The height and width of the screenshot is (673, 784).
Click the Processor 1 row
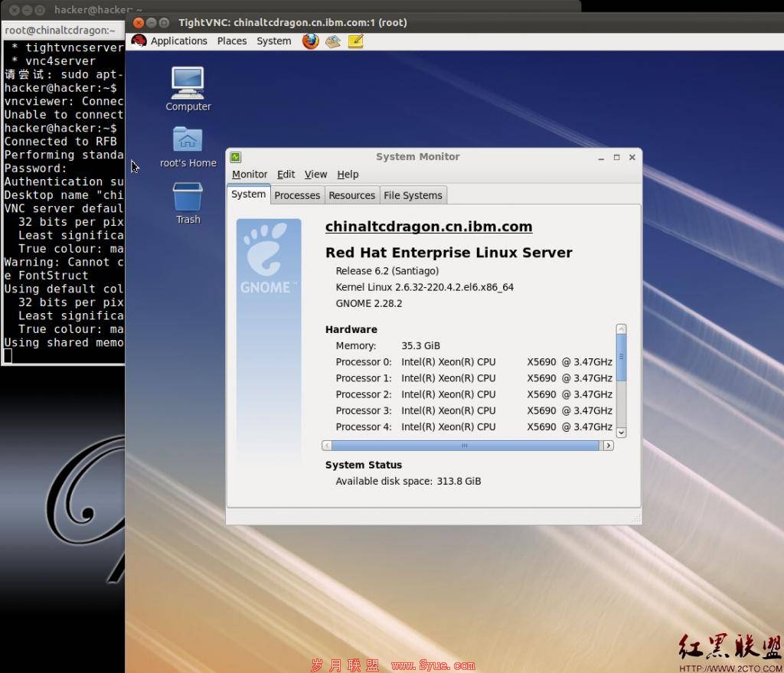pos(474,378)
